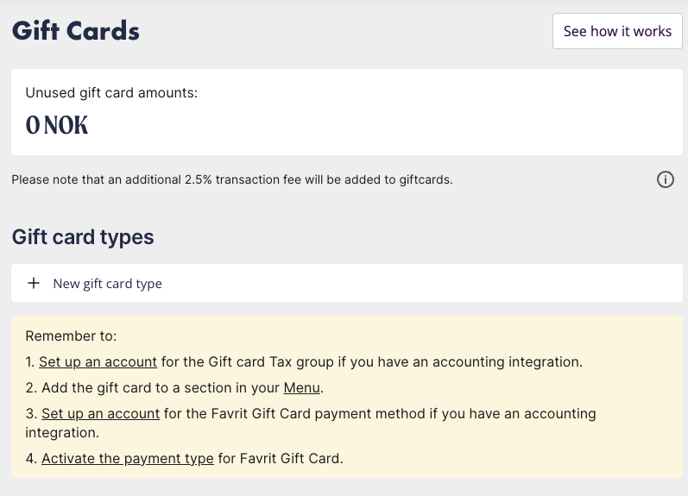
Task: Click the 'accounting integration' text in step one
Action: pos(507,362)
